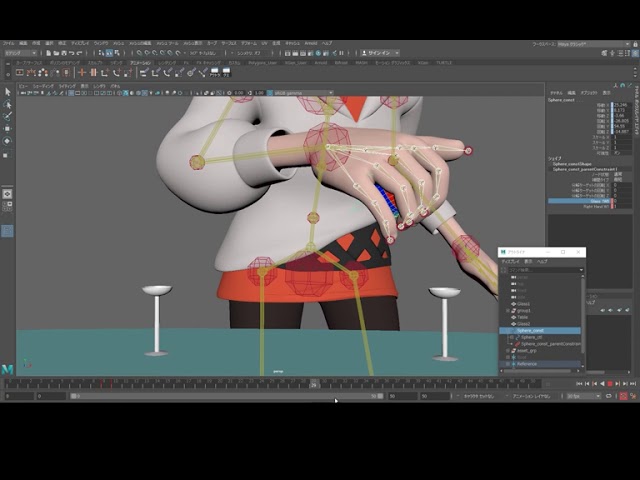Expand asset_grp in the Outliner
The width and height of the screenshot is (640, 480).
(508, 351)
